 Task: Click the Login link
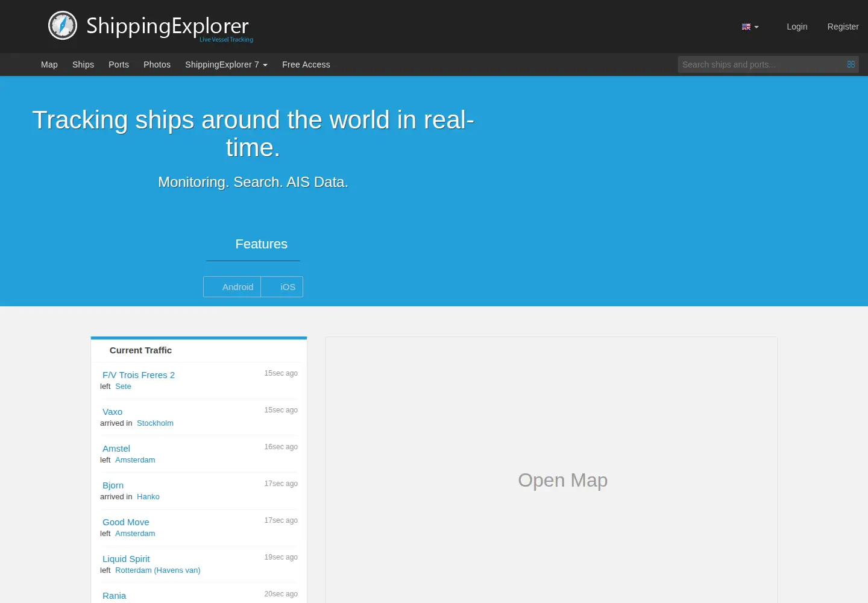coord(797,27)
